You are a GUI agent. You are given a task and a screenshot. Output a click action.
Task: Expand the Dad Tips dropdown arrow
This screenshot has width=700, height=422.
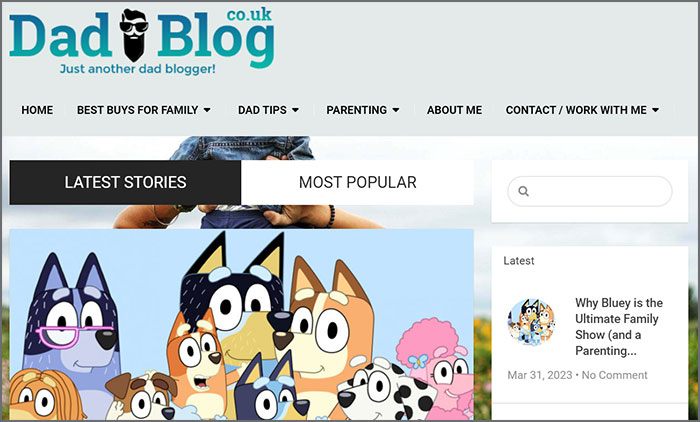296,110
